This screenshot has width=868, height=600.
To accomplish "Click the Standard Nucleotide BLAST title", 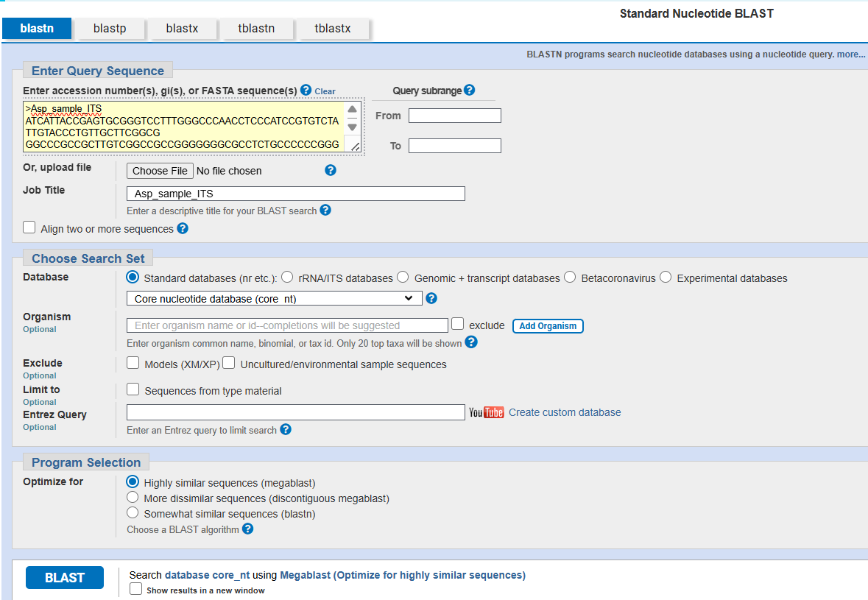I will (x=696, y=13).
